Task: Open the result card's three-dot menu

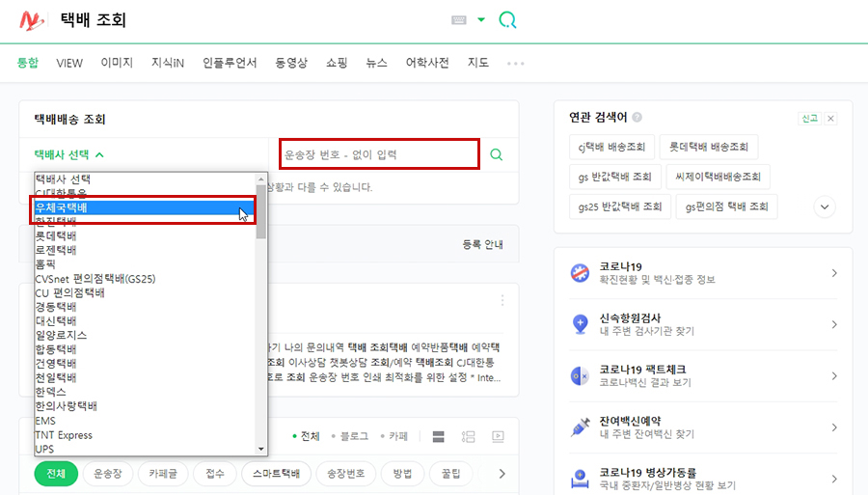Action: click(502, 300)
